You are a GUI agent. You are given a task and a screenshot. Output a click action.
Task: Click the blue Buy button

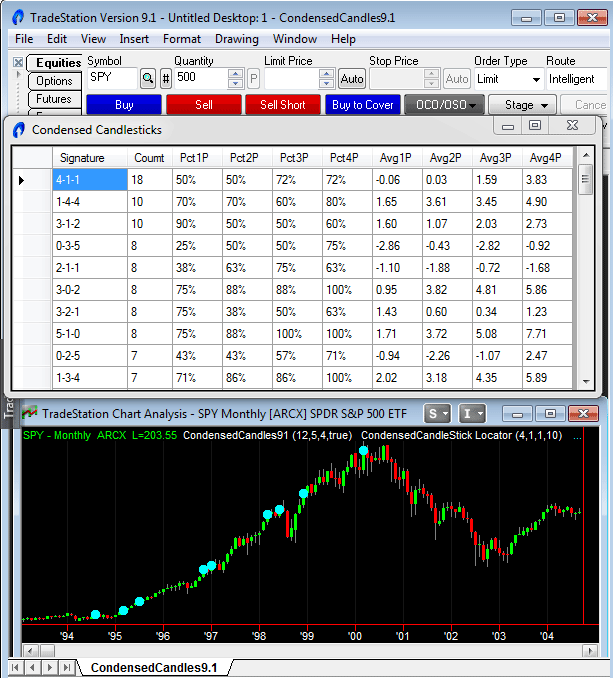pos(124,105)
